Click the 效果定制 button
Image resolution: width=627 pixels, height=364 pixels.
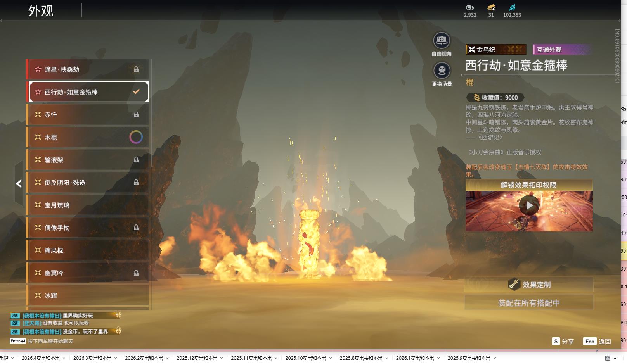pyautogui.click(x=529, y=285)
